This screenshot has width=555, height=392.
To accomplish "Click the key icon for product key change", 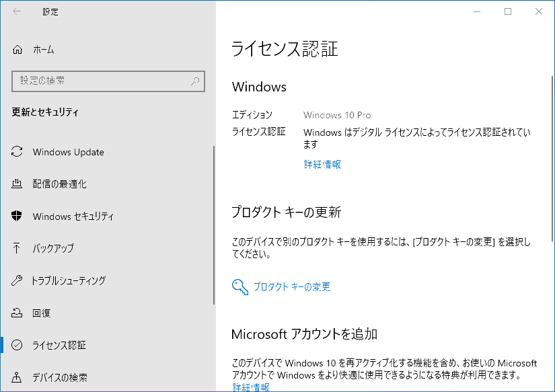I will 240,286.
